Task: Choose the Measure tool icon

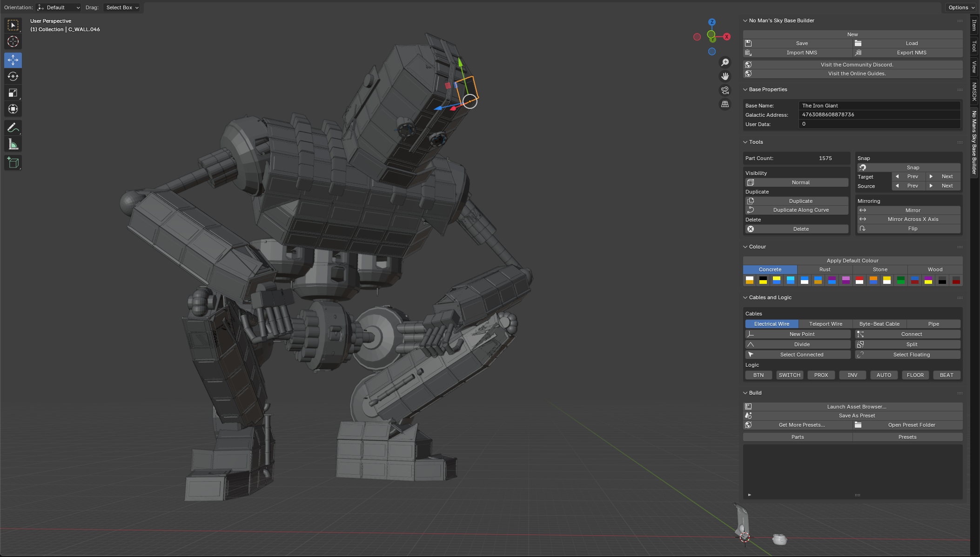Action: pyautogui.click(x=13, y=144)
